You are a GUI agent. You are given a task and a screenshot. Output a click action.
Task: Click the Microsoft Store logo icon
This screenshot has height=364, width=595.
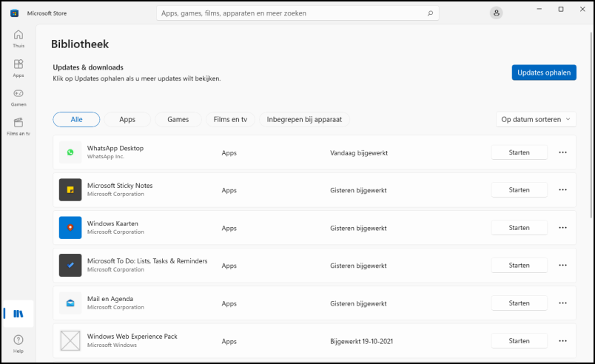pyautogui.click(x=14, y=13)
